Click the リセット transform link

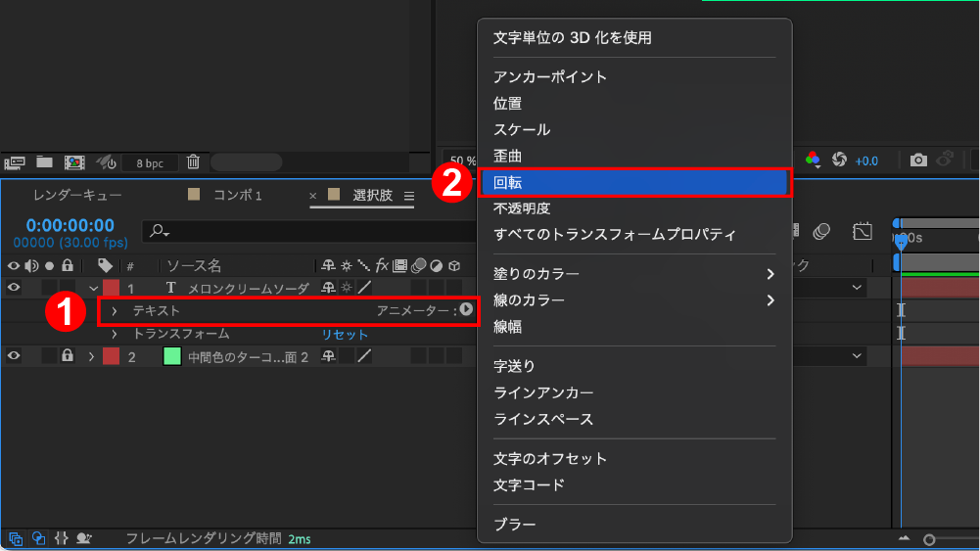pos(345,335)
